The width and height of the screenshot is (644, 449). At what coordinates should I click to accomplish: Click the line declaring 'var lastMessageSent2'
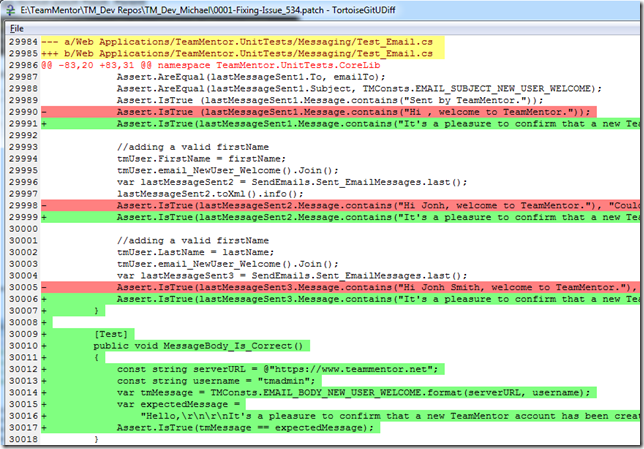[x=292, y=182]
